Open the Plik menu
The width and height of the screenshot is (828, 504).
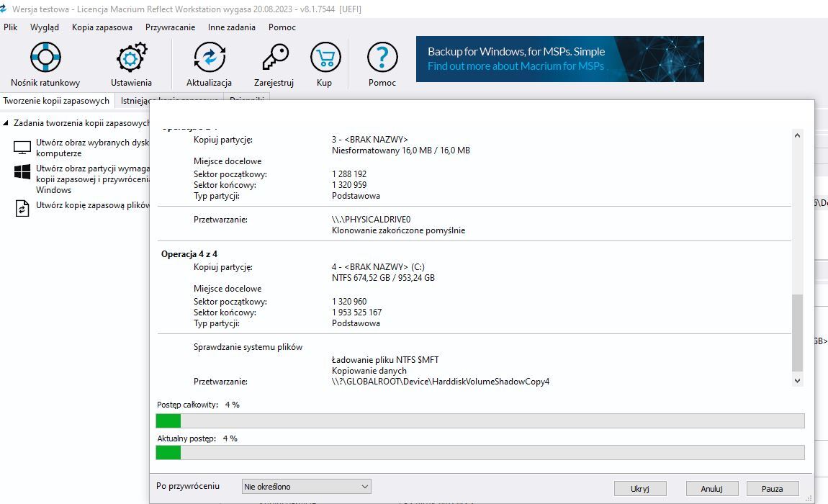[11, 27]
